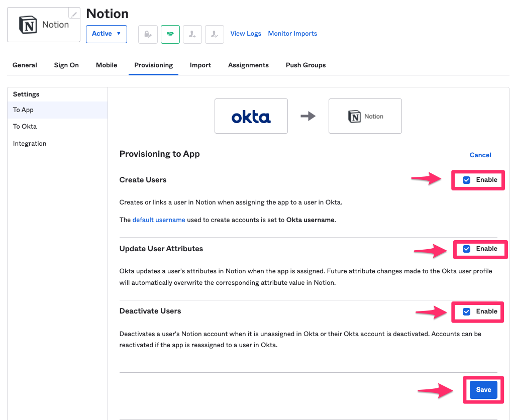The width and height of the screenshot is (512, 420).
Task: Open the Assignments tab
Action: click(x=248, y=65)
